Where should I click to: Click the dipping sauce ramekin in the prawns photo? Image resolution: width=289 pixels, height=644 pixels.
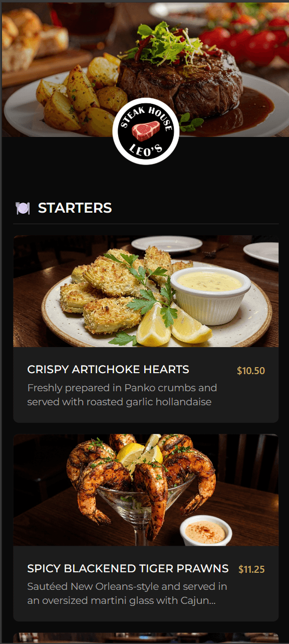[x=206, y=530]
